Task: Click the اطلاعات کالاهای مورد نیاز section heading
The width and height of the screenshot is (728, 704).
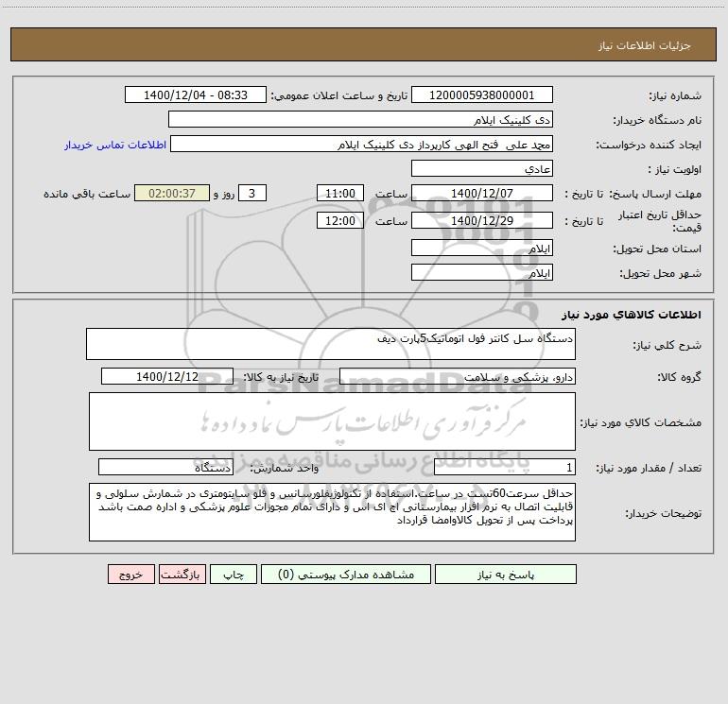Action: coord(631,315)
